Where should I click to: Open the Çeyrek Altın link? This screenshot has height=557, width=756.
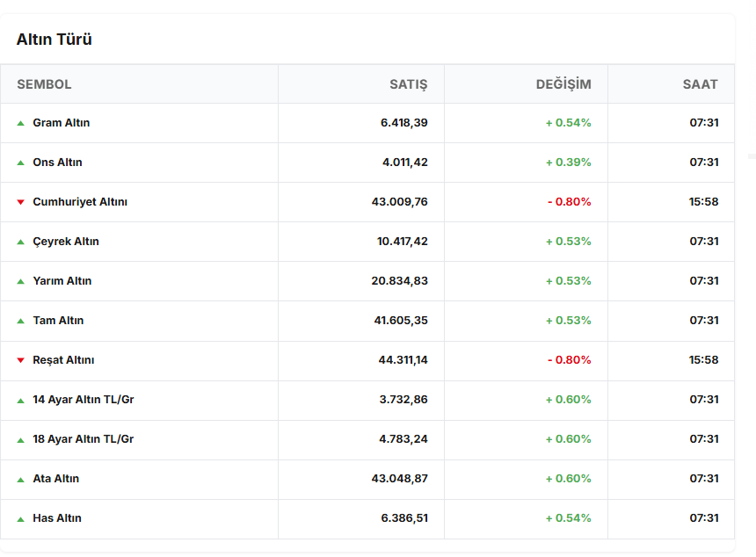pyautogui.click(x=66, y=242)
